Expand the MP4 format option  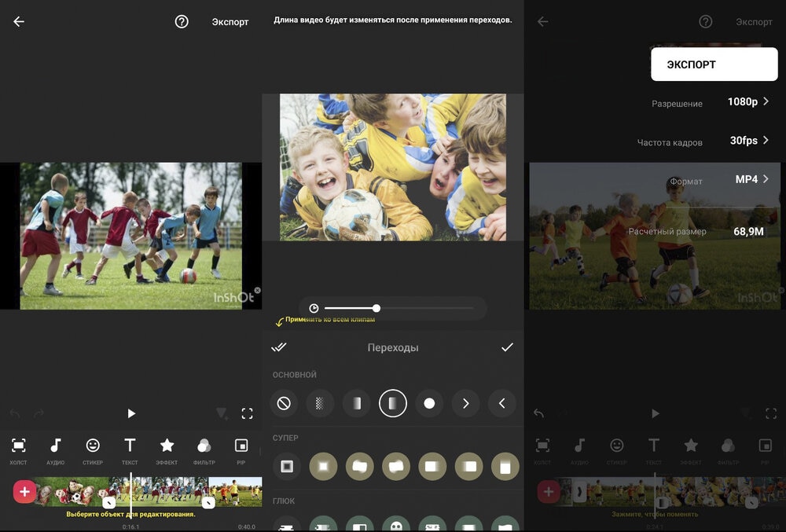tap(751, 179)
